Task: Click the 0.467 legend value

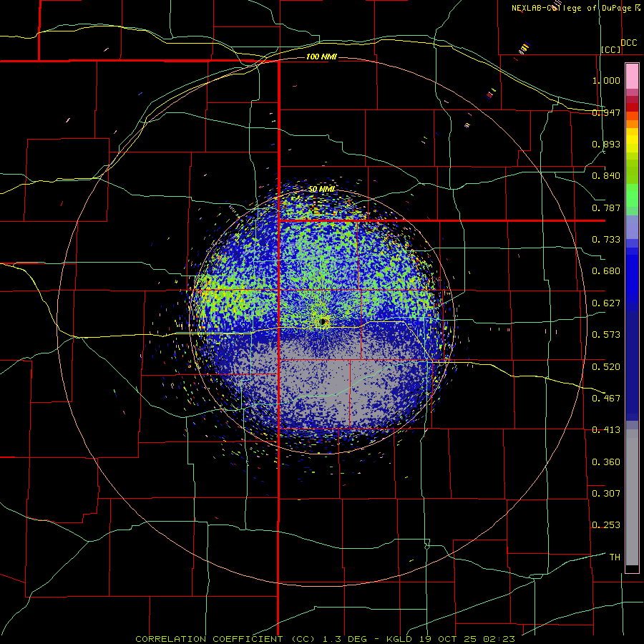Action: coord(606,399)
